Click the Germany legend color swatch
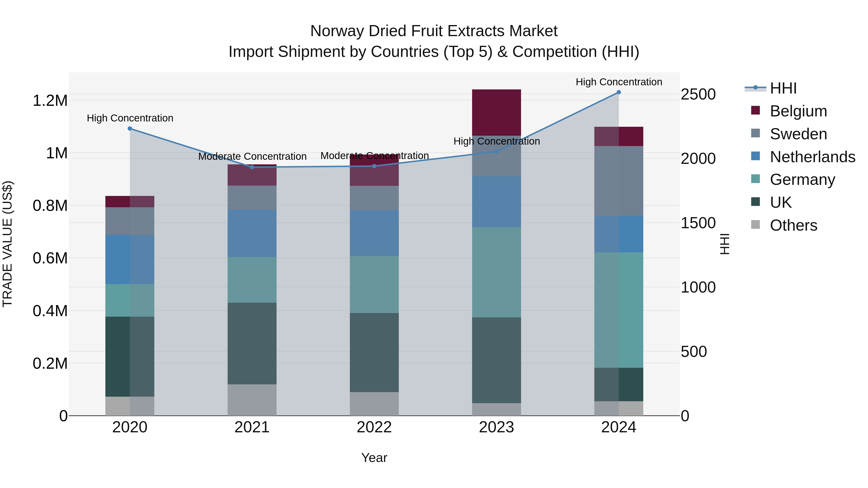Image resolution: width=868 pixels, height=488 pixels. (x=755, y=179)
